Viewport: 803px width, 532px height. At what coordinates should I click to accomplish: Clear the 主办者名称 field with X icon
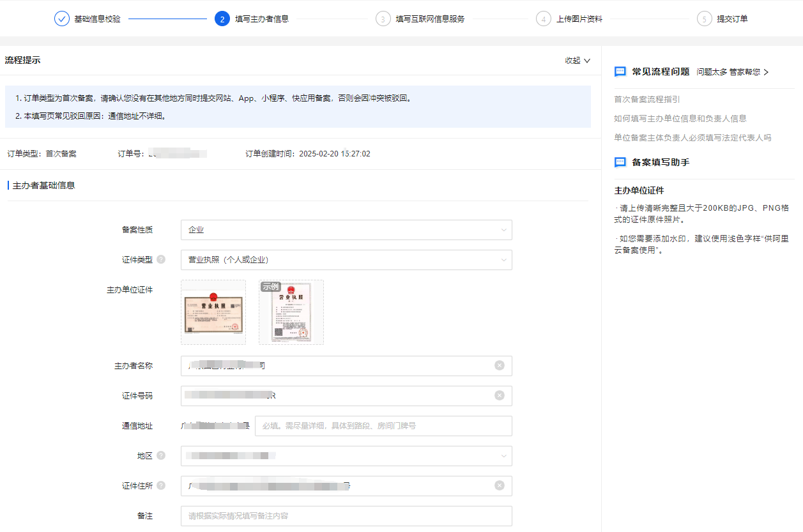coord(499,365)
